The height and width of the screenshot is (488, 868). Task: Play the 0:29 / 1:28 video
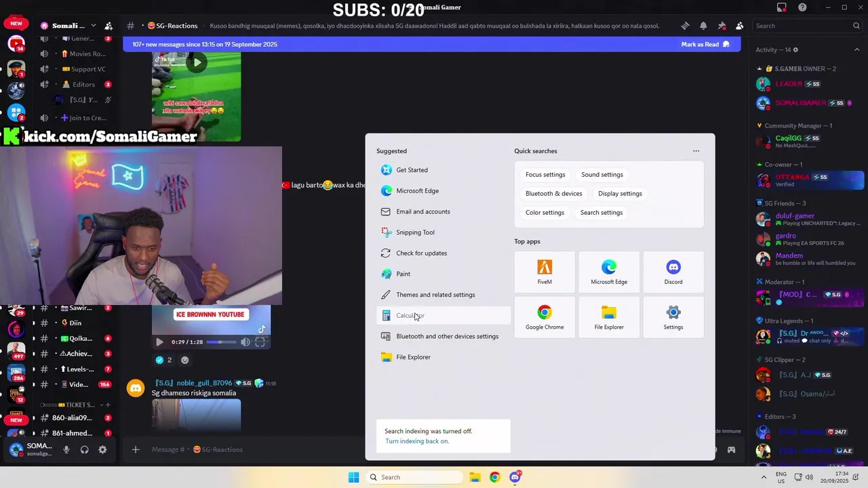pyautogui.click(x=159, y=342)
